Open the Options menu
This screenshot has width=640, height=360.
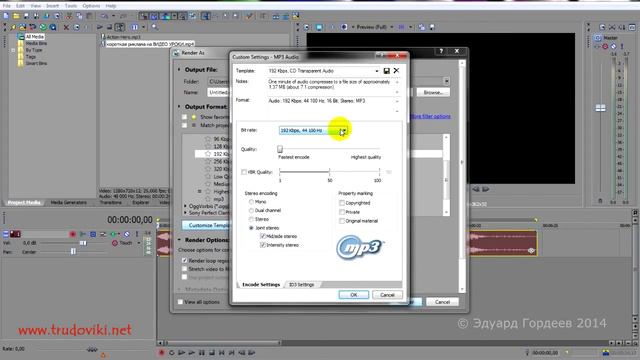click(91, 6)
